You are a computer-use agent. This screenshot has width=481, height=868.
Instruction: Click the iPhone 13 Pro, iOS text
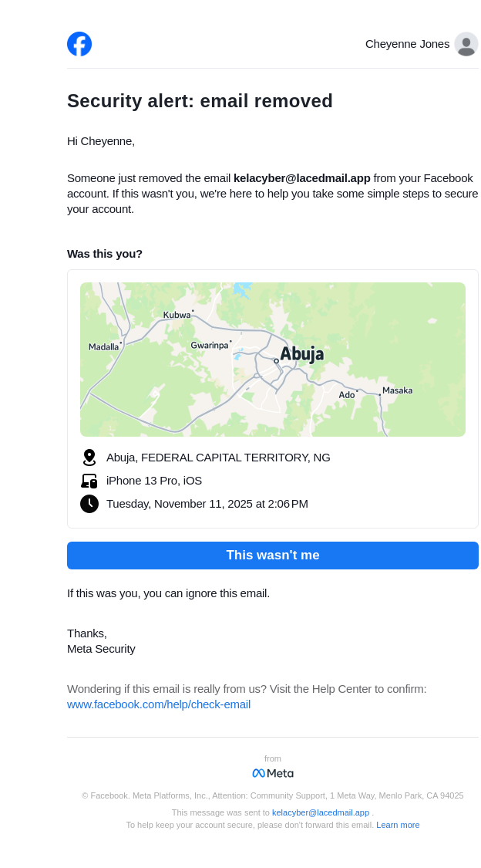point(154,481)
